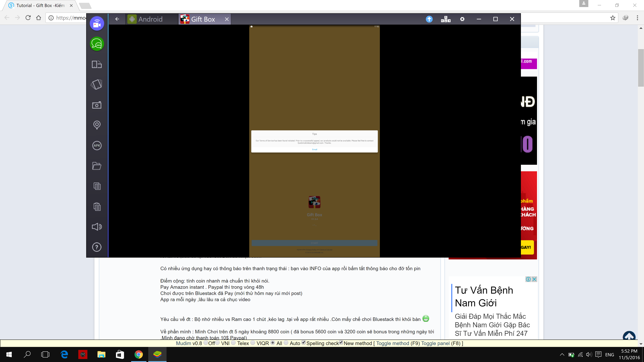Open the green chat bubble icon

pyautogui.click(x=97, y=44)
